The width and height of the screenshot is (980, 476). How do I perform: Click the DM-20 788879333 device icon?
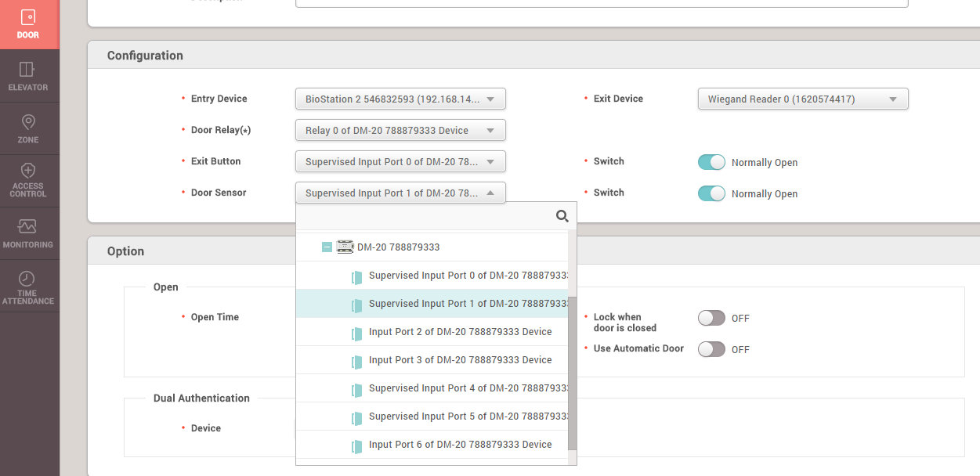click(x=345, y=247)
